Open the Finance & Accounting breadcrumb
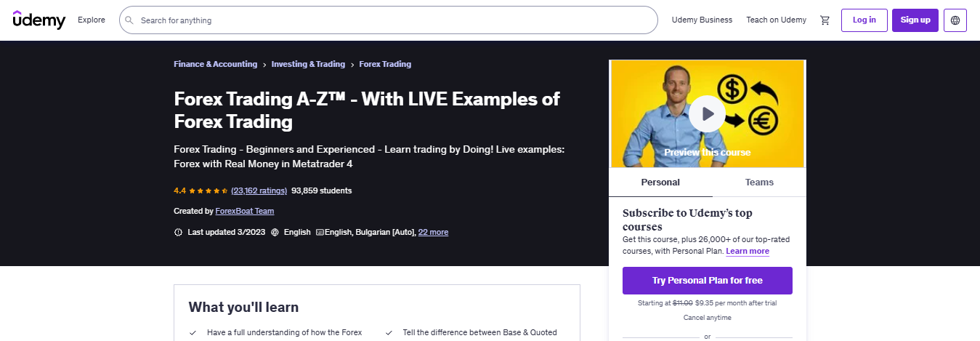 [216, 64]
